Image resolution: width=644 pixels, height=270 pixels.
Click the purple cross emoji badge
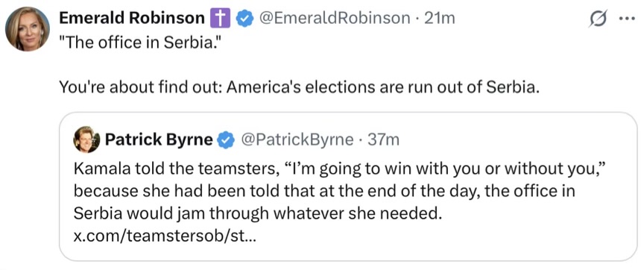point(220,19)
